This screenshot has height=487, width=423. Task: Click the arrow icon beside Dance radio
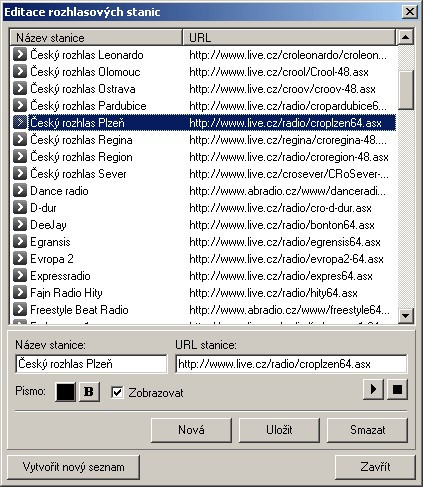[x=20, y=190]
